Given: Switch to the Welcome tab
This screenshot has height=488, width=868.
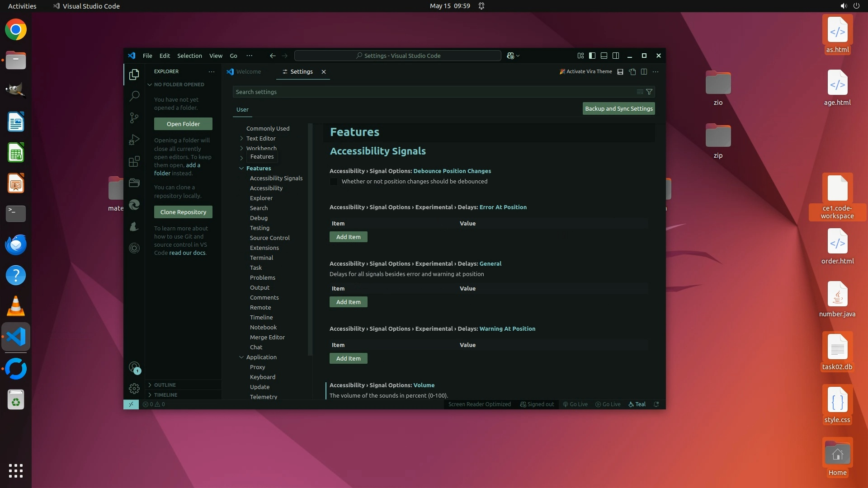Looking at the screenshot, I should tap(248, 72).
